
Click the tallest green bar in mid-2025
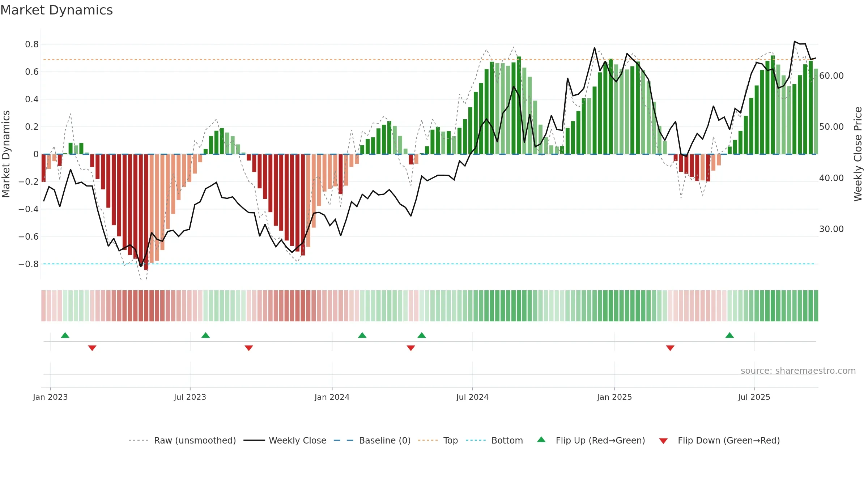[x=773, y=105]
